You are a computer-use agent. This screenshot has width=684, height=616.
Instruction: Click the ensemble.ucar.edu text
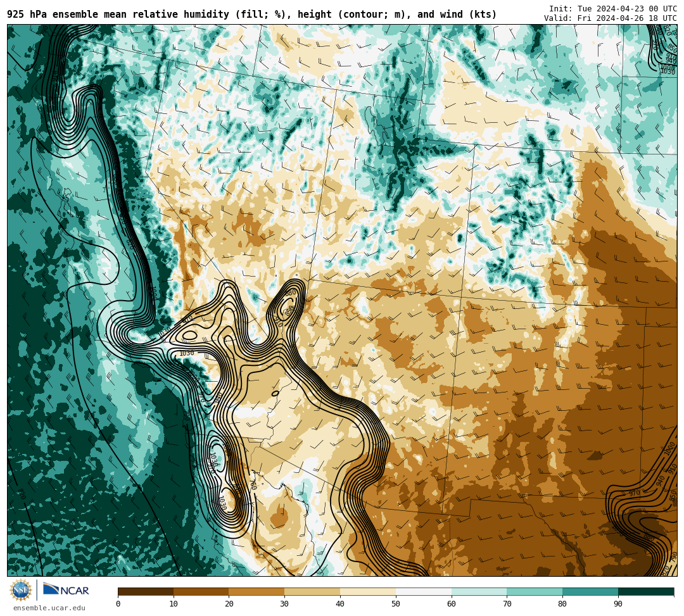(49, 608)
